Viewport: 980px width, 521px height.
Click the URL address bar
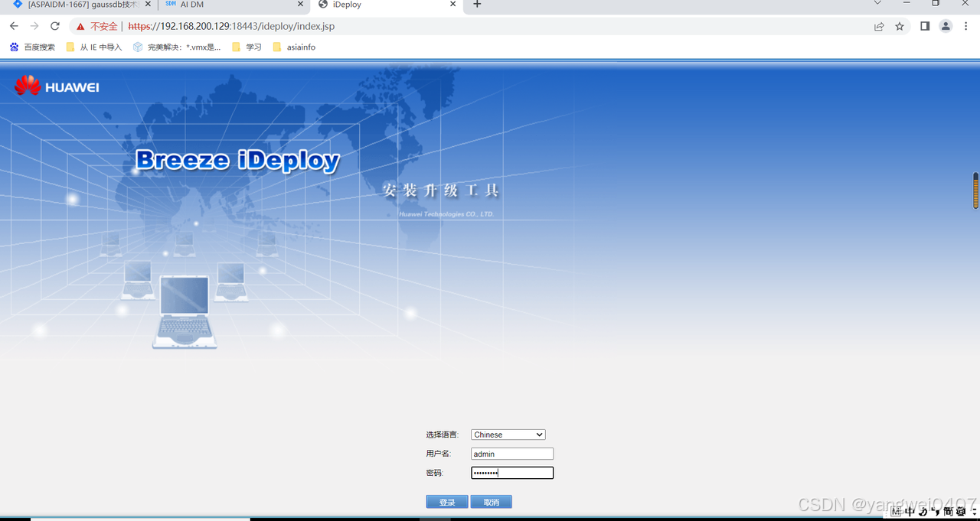(490, 26)
